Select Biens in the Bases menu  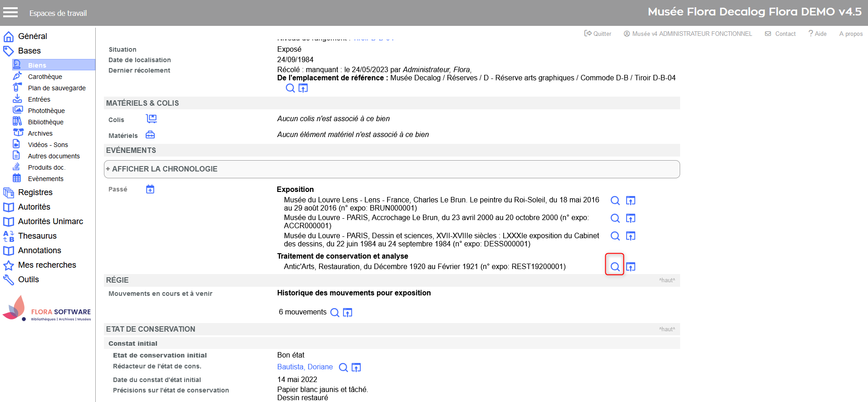point(37,65)
